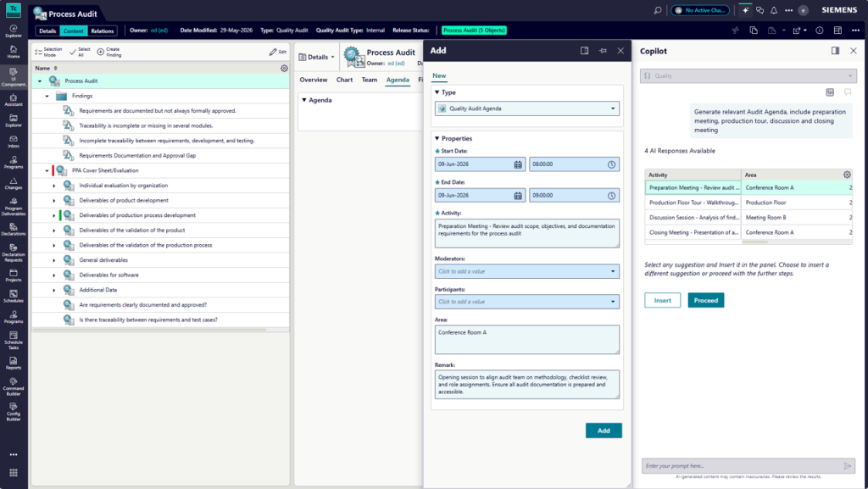Open the apps grid launcher icon
868x489 pixels.
point(14,472)
